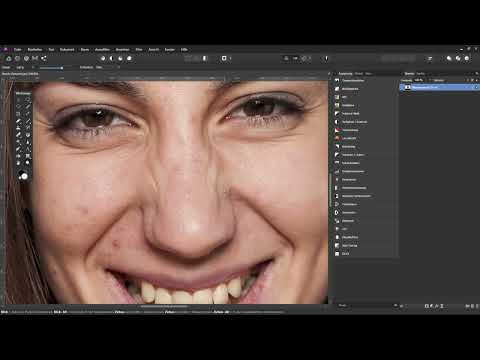Switch to the Export Persona icon
The height and width of the screenshot is (360, 480).
click(44, 58)
